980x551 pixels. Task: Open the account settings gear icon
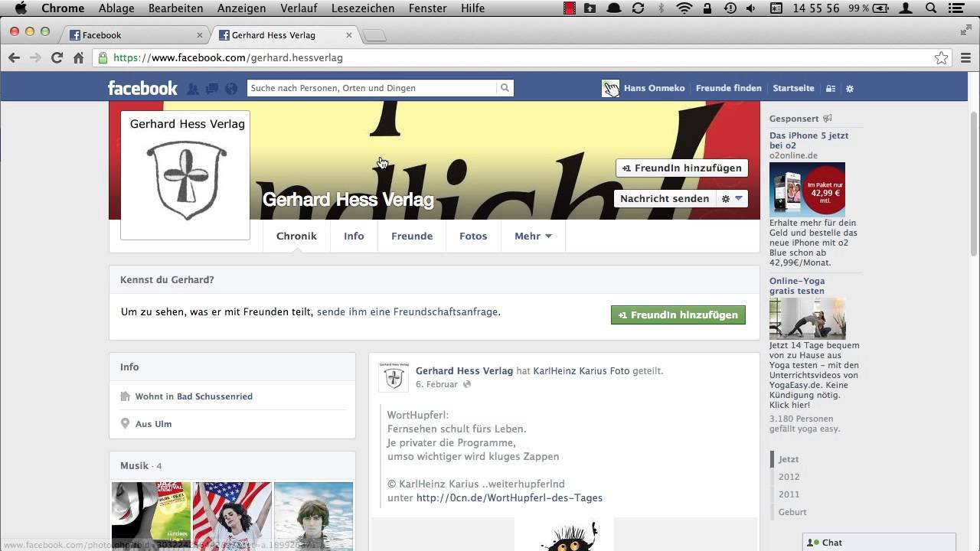pos(849,89)
